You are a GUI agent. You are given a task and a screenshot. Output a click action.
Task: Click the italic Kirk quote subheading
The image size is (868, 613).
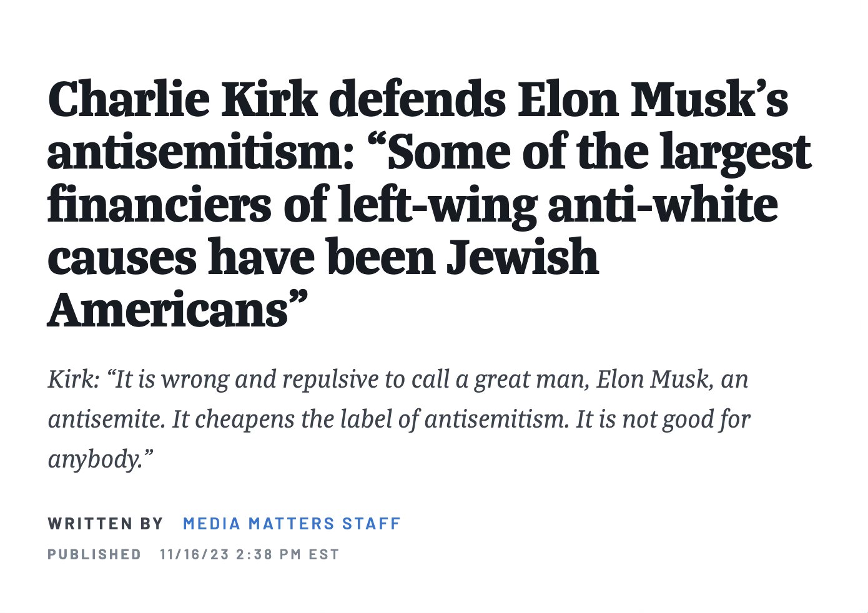pyautogui.click(x=399, y=419)
